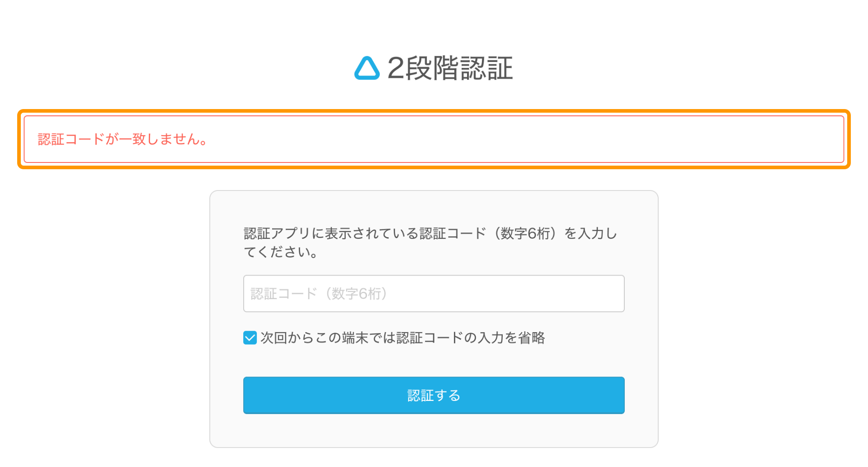Select the verification code text box
Image resolution: width=868 pixels, height=467 pixels.
click(434, 293)
